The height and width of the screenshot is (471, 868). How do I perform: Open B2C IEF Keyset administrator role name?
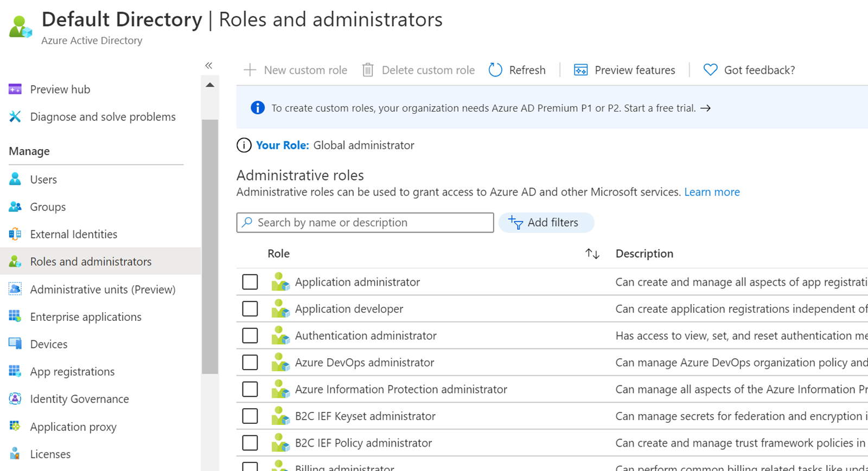click(365, 416)
